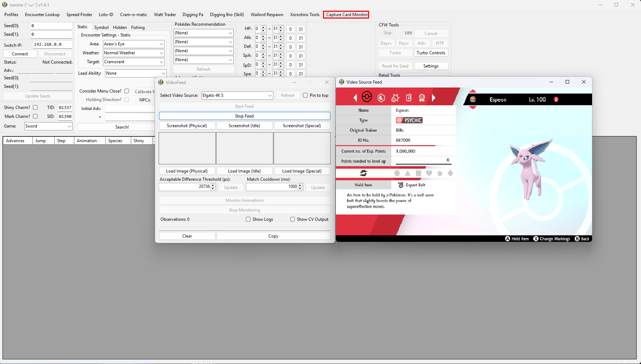Click the Video Source Feed window icon
This screenshot has width=641, height=364.
click(x=342, y=82)
